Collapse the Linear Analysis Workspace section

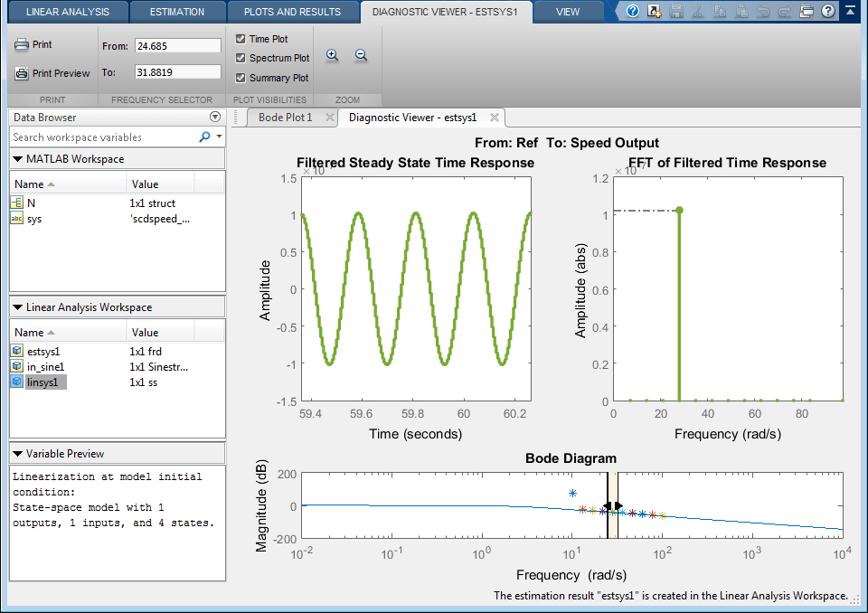pyautogui.click(x=17, y=307)
